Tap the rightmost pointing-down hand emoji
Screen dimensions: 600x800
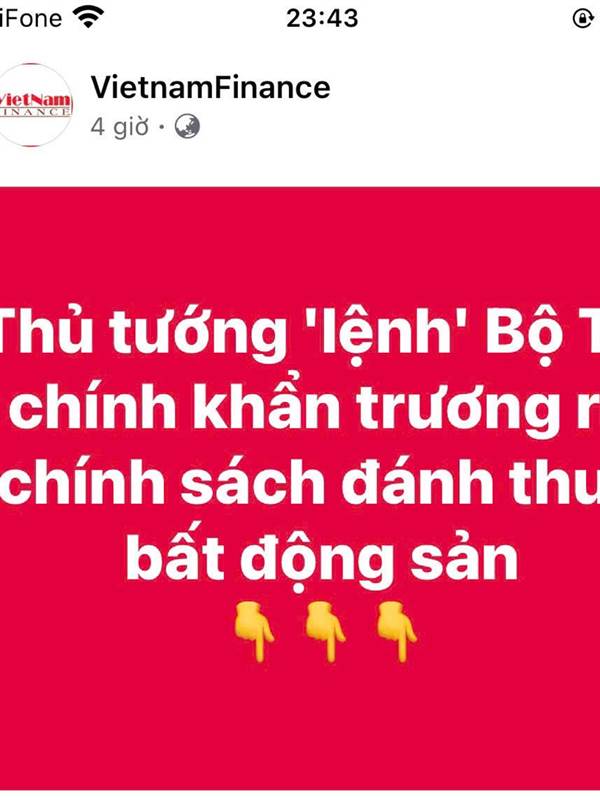396,631
